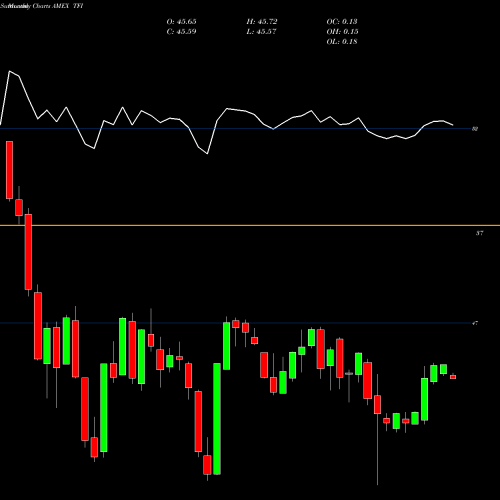Image resolution: width=500 pixels, height=500 pixels.
Task: Click the 57 price axis label
Action: click(x=479, y=233)
